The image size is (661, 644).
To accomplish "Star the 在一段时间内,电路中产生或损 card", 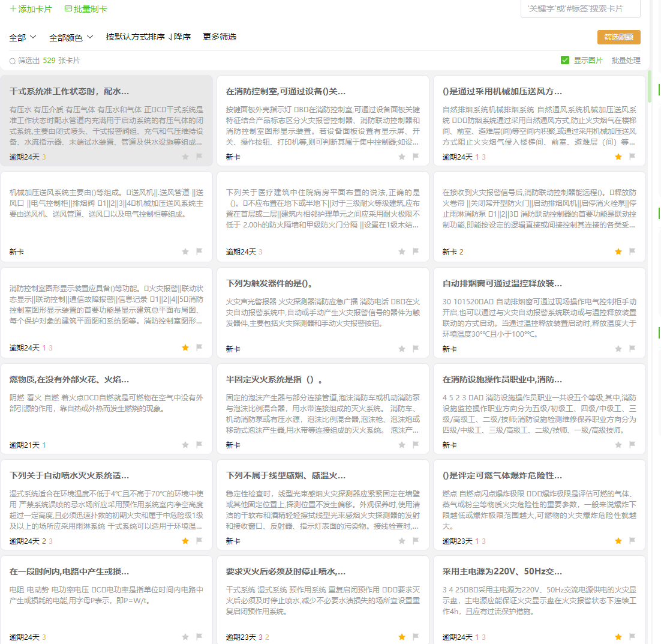I will [x=185, y=637].
